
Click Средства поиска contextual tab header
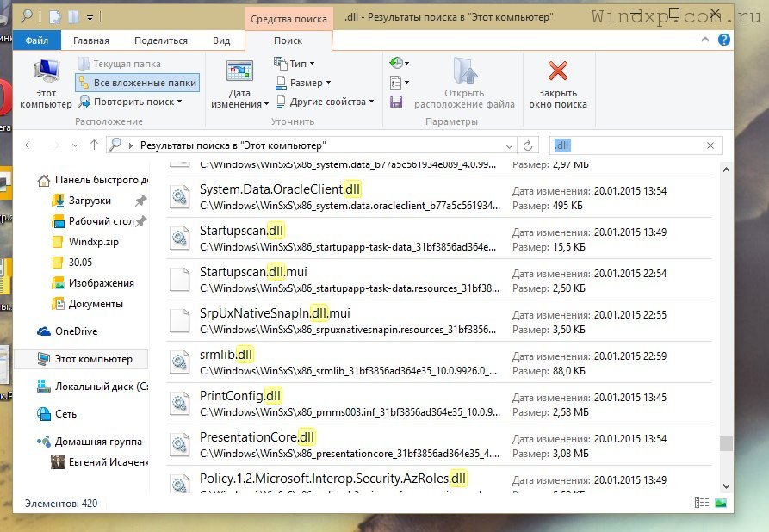tap(288, 19)
